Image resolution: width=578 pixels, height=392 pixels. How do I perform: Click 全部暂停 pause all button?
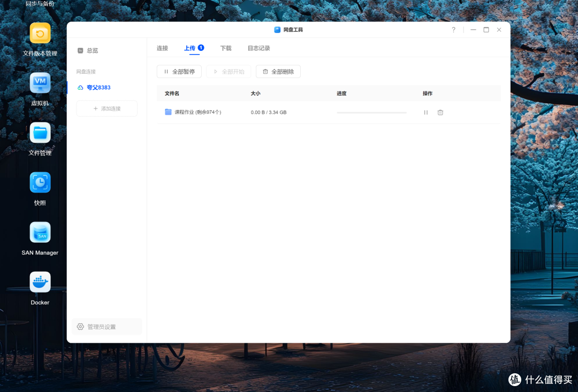point(179,72)
